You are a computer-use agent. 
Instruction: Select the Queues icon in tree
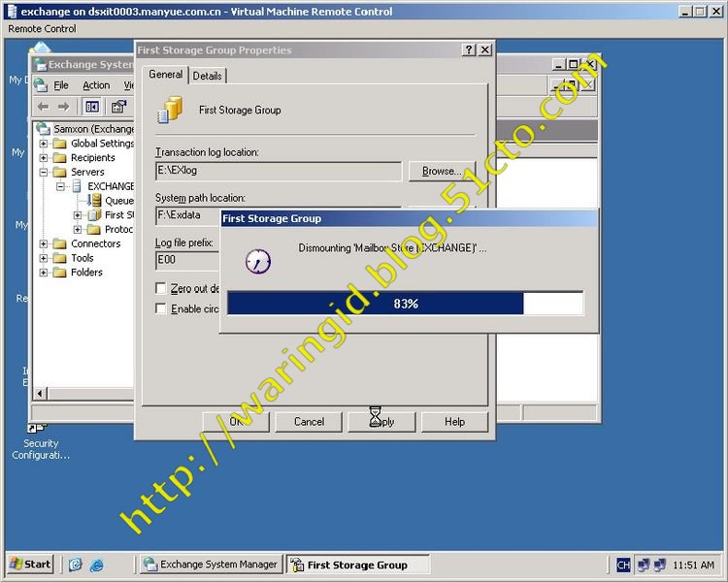(95, 201)
